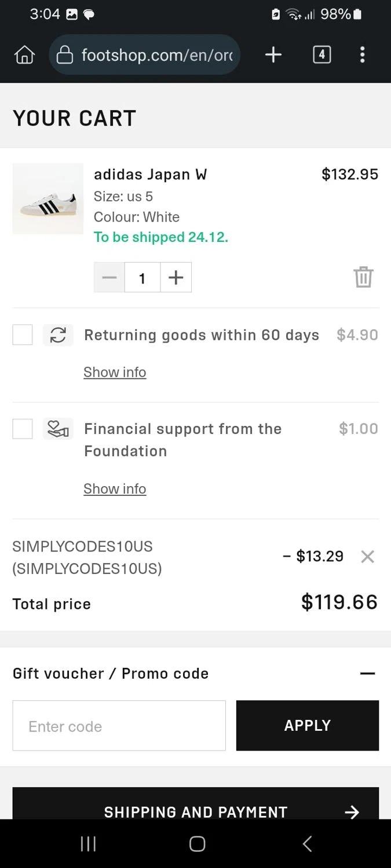Tap the adidas Japan W shoe thumbnail
The width and height of the screenshot is (391, 868).
tap(48, 199)
